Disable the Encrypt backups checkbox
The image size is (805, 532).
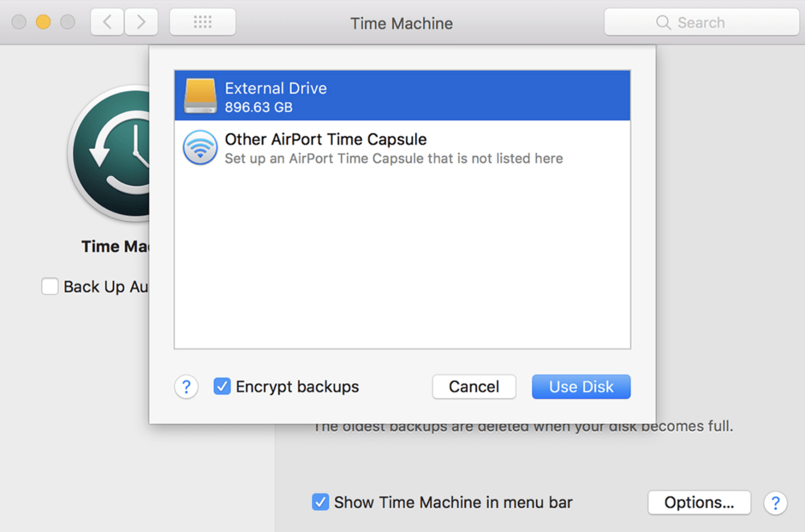221,386
